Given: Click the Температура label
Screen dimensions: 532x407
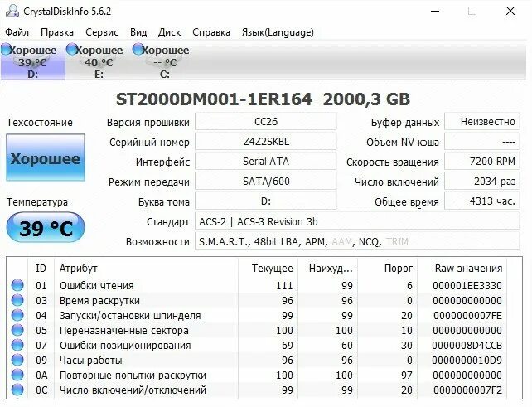Looking at the screenshot, I should coord(37,202).
